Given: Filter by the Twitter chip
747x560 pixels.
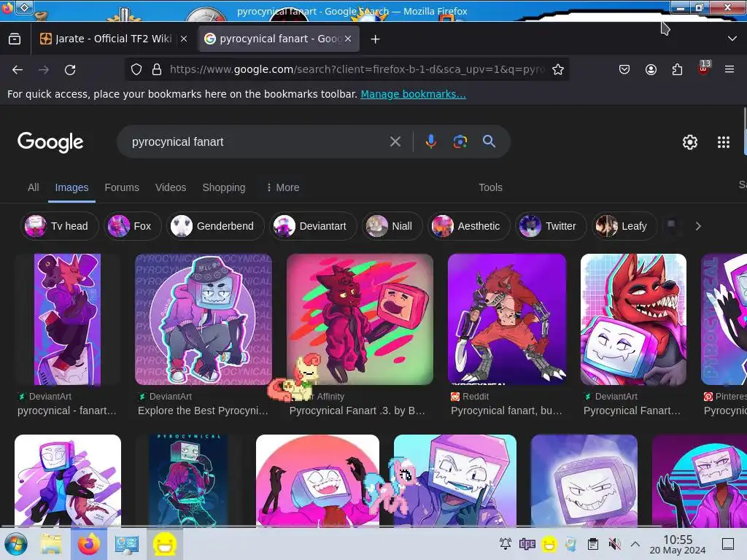Looking at the screenshot, I should pyautogui.click(x=551, y=226).
